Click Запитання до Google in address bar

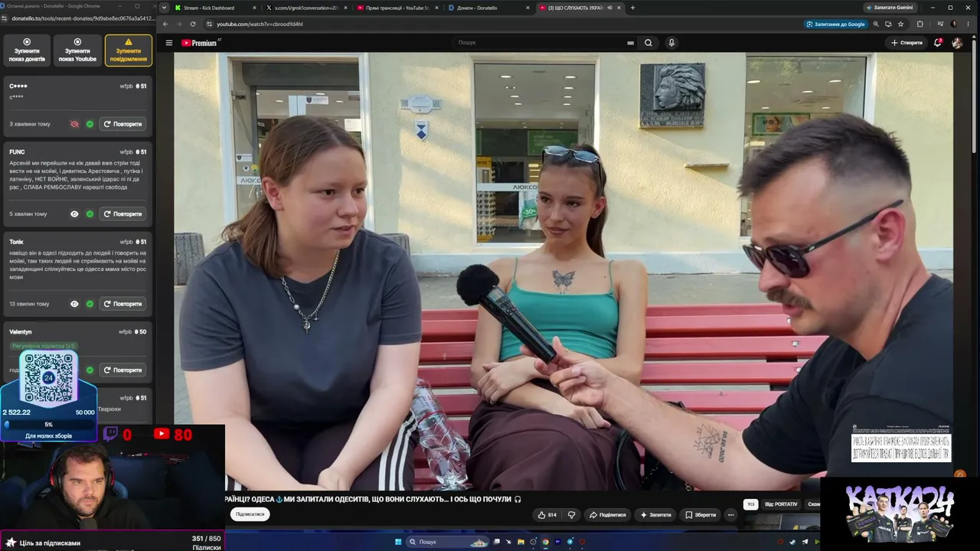tap(835, 24)
